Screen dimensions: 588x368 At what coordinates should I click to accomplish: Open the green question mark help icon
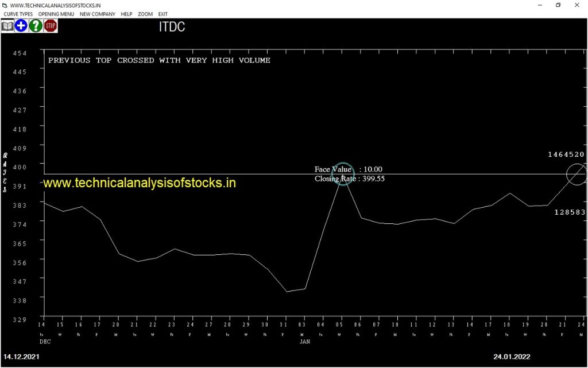click(x=36, y=26)
